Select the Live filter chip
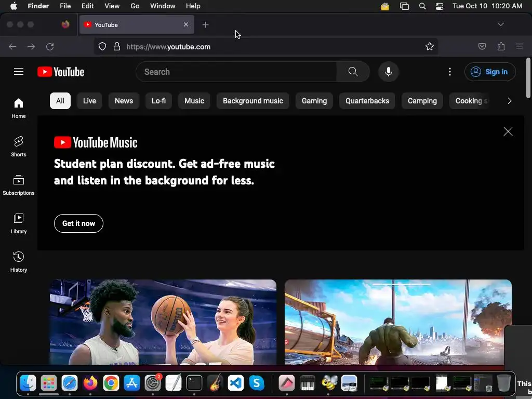 tap(89, 101)
